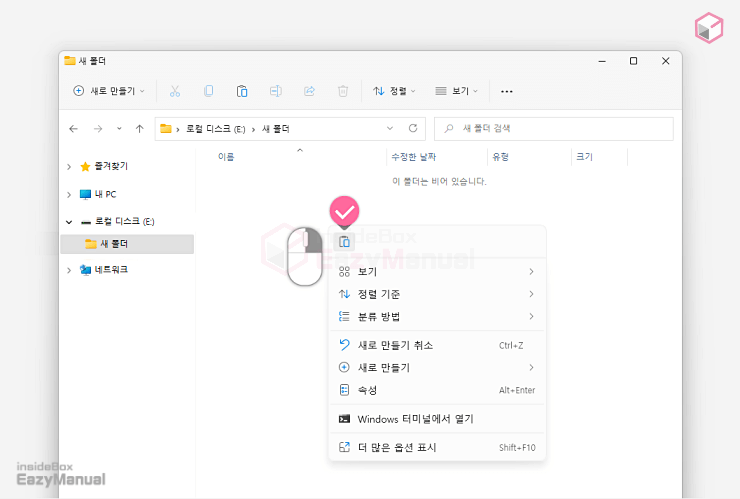The width and height of the screenshot is (740, 499).
Task: Expand 내 PC tree node
Action: [x=69, y=195]
